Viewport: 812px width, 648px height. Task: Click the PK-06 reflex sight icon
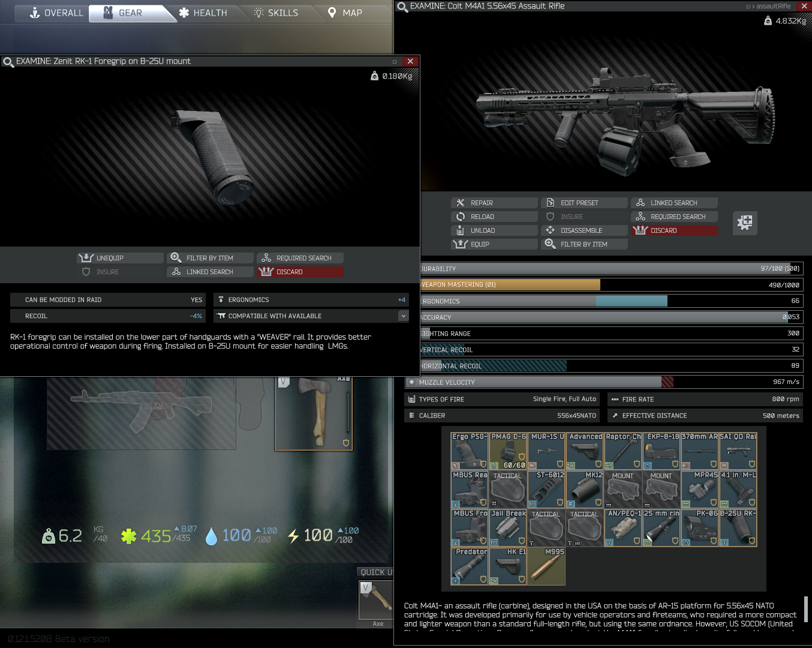point(700,528)
